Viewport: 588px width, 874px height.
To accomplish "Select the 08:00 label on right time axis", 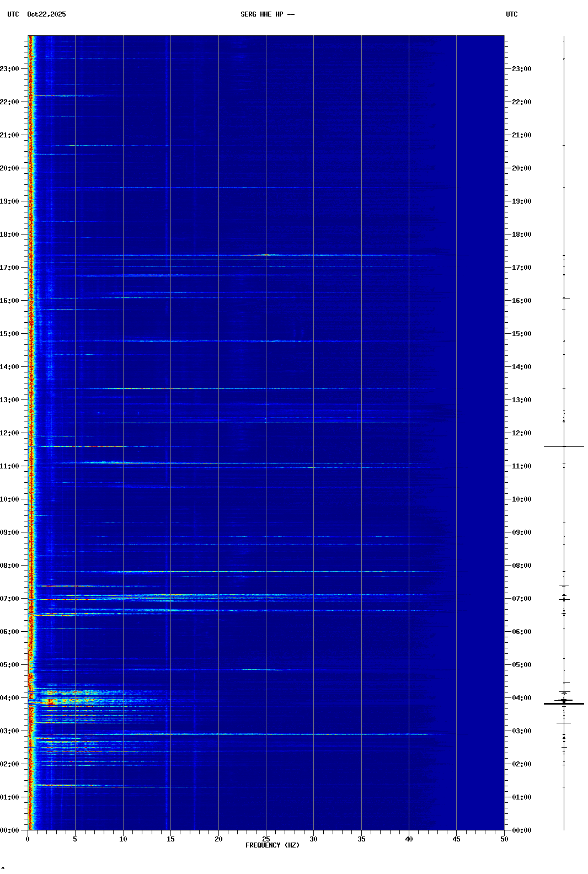I will tap(521, 566).
